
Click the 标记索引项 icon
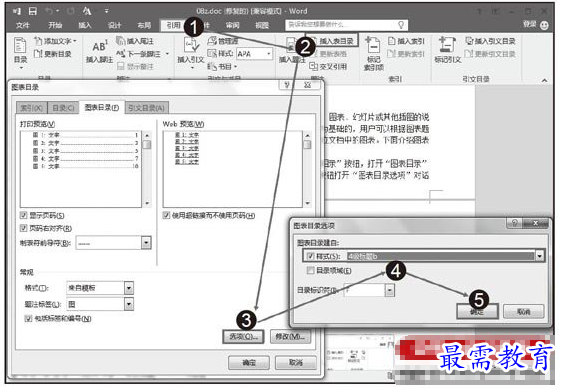(373, 46)
